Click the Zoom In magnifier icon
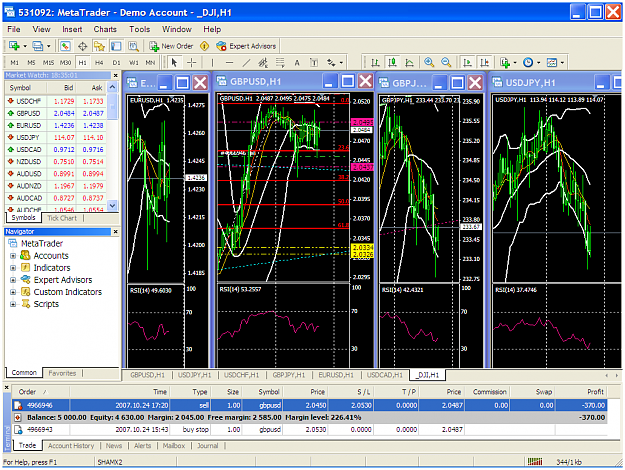The height and width of the screenshot is (470, 625). (429, 63)
